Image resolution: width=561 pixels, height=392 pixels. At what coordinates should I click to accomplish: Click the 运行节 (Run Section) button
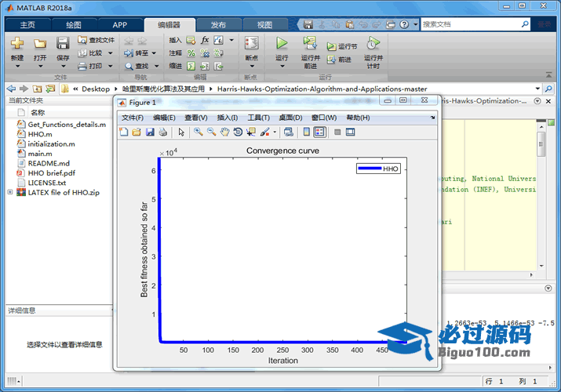pyautogui.click(x=342, y=47)
